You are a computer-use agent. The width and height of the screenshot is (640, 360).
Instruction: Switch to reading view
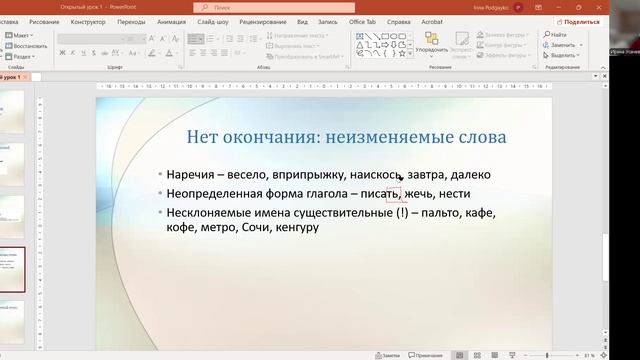[495, 356]
